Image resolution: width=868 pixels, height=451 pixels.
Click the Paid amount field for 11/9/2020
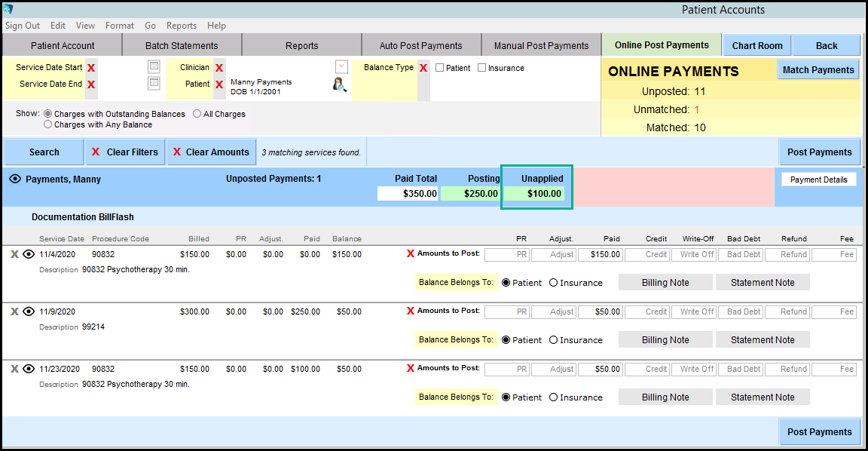600,311
